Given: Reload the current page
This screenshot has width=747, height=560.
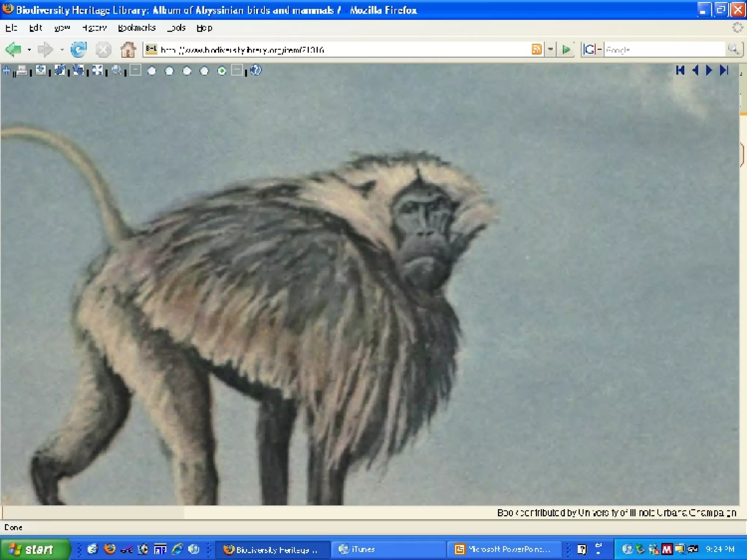Looking at the screenshot, I should click(78, 50).
